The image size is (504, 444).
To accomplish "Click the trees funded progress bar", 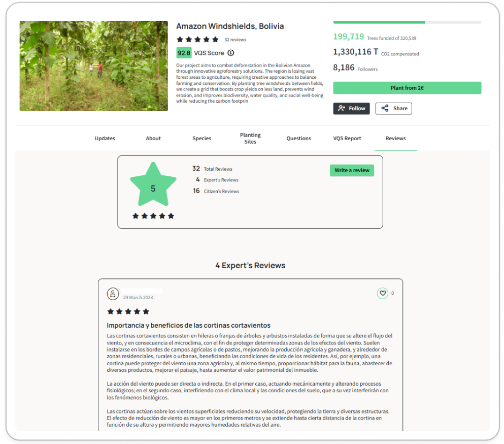I will [x=407, y=22].
